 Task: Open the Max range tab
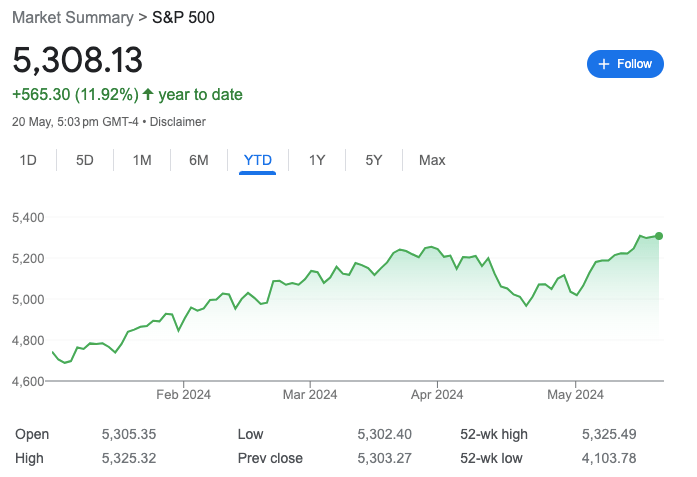pos(432,160)
